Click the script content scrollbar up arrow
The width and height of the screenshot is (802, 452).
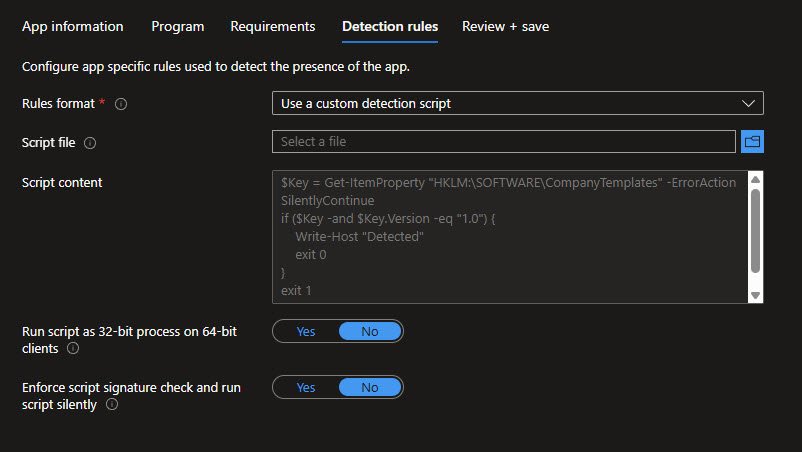755,180
